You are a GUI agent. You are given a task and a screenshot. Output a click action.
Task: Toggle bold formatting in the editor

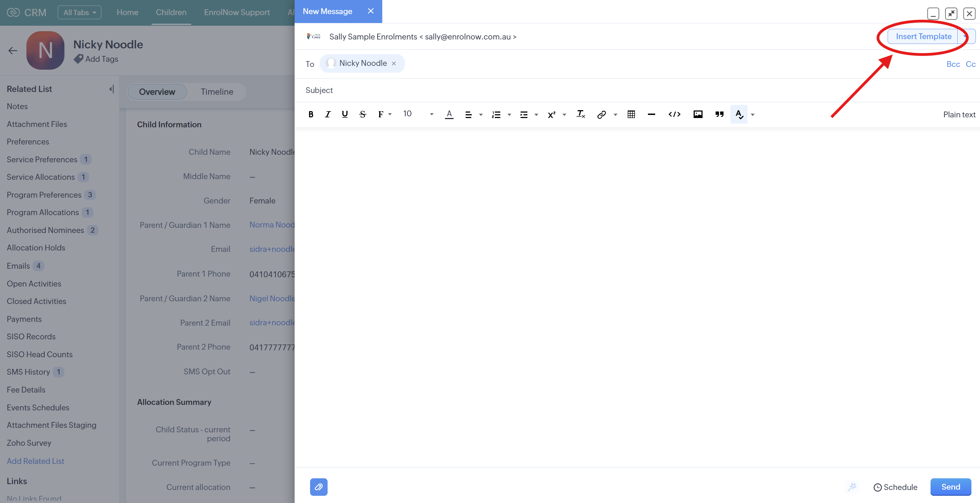click(x=311, y=114)
